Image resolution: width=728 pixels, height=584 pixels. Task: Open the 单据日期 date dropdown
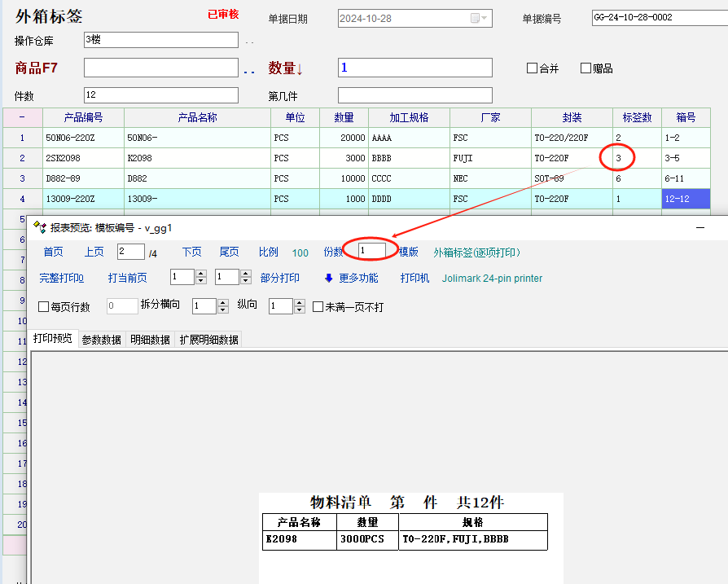point(486,18)
